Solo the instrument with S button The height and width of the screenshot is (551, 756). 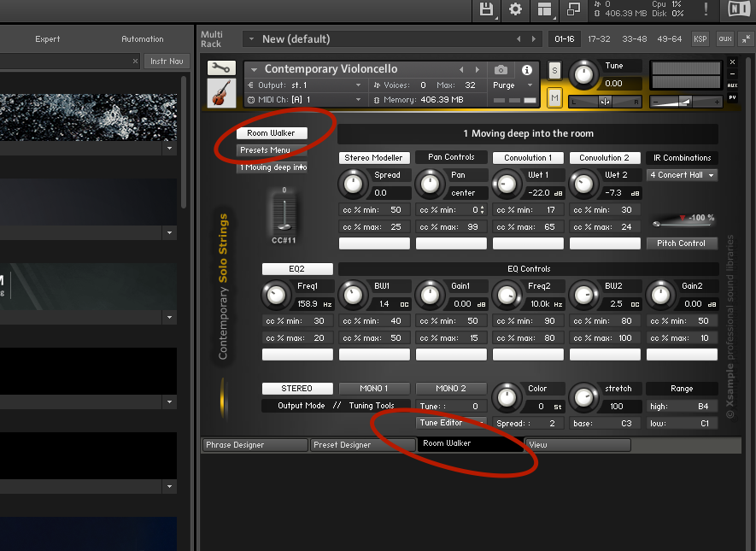[554, 71]
